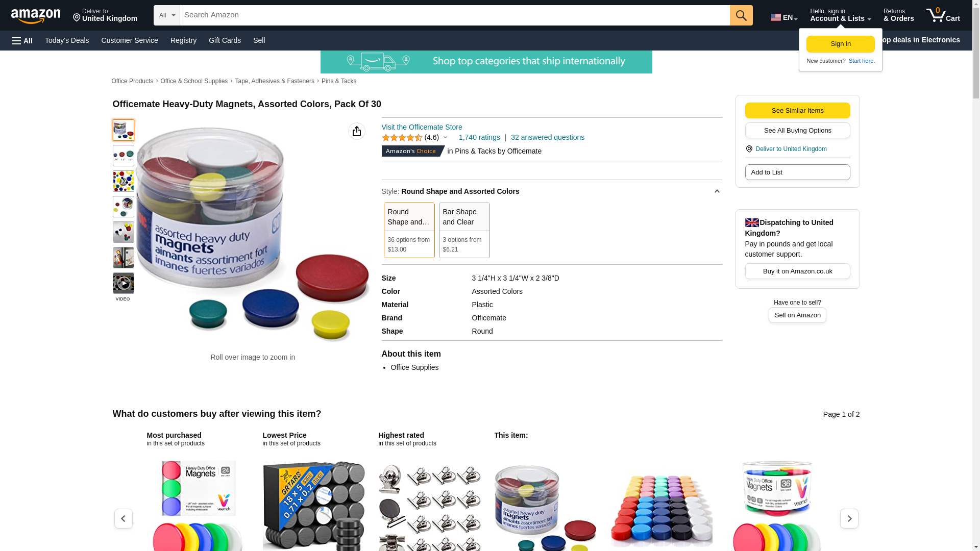
Task: Open the search category All dropdown
Action: (x=167, y=15)
